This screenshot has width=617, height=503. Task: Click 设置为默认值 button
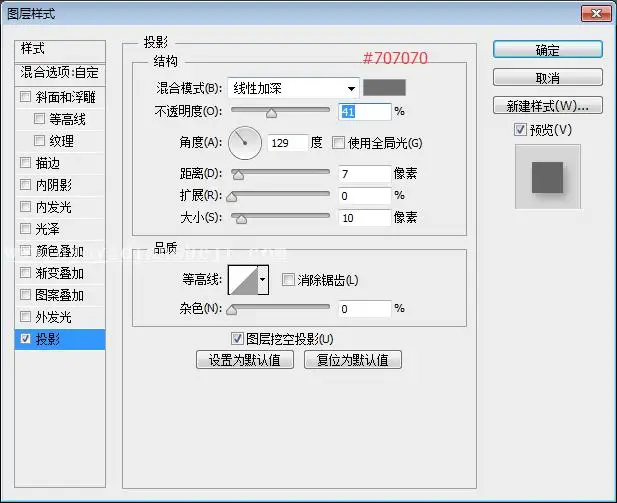click(245, 360)
